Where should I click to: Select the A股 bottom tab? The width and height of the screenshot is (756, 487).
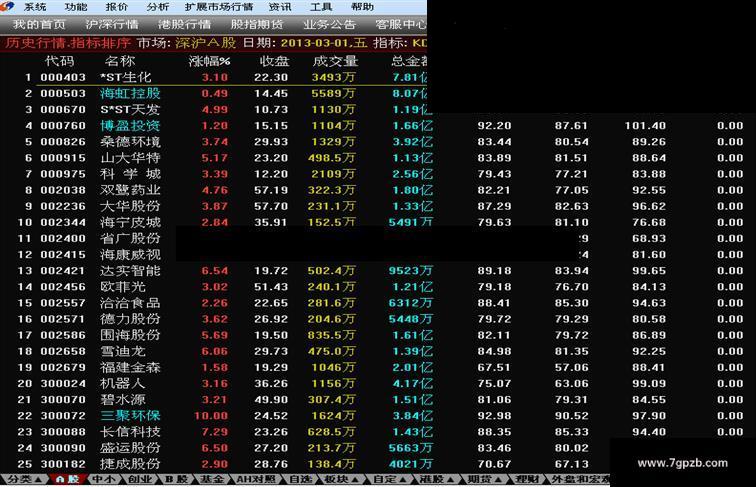(67, 479)
